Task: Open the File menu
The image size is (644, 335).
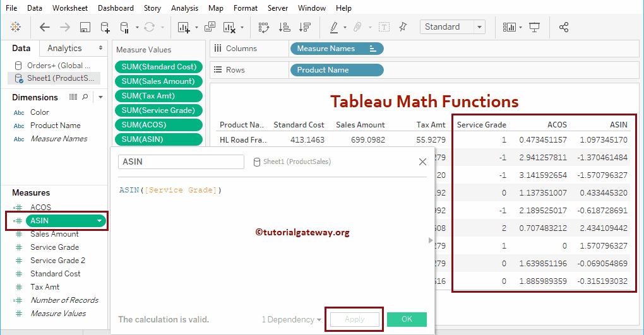Action: [11, 8]
